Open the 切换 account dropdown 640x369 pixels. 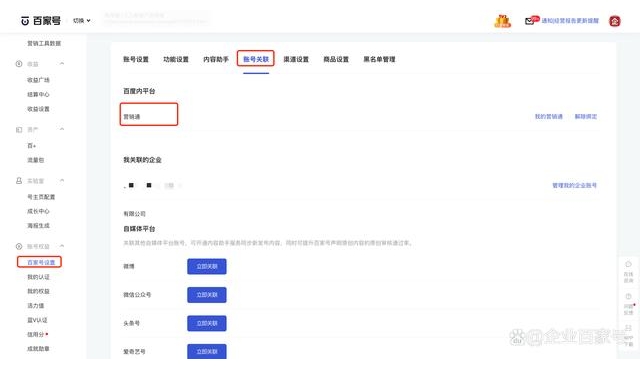82,20
